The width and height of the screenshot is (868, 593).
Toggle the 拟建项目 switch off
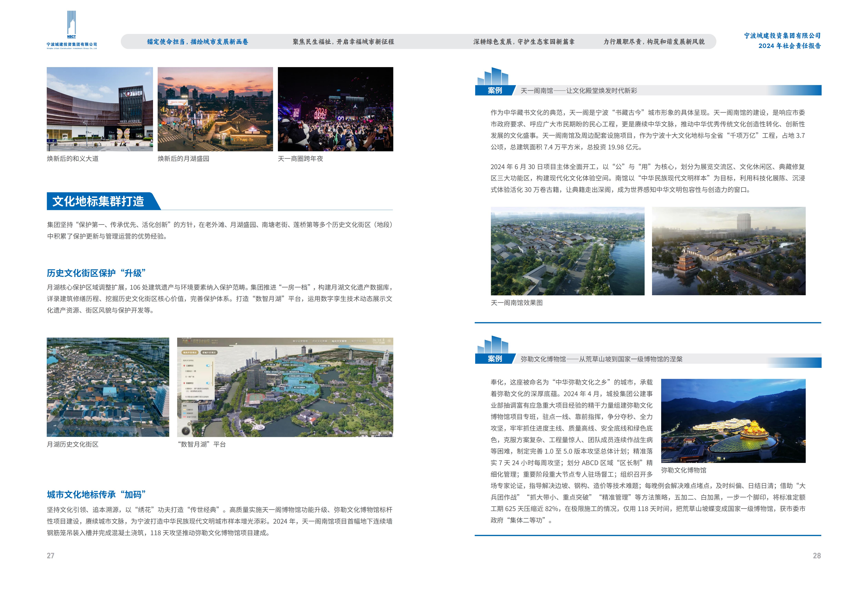click(x=208, y=383)
